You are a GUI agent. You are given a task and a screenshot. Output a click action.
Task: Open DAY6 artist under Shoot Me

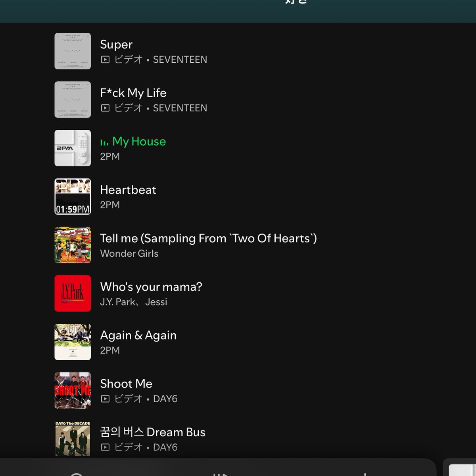(165, 399)
